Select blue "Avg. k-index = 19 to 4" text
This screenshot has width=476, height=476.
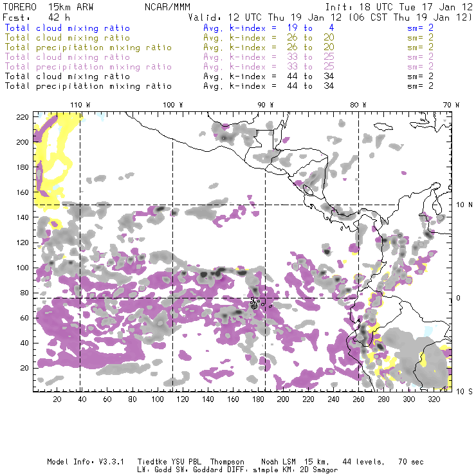click(269, 28)
